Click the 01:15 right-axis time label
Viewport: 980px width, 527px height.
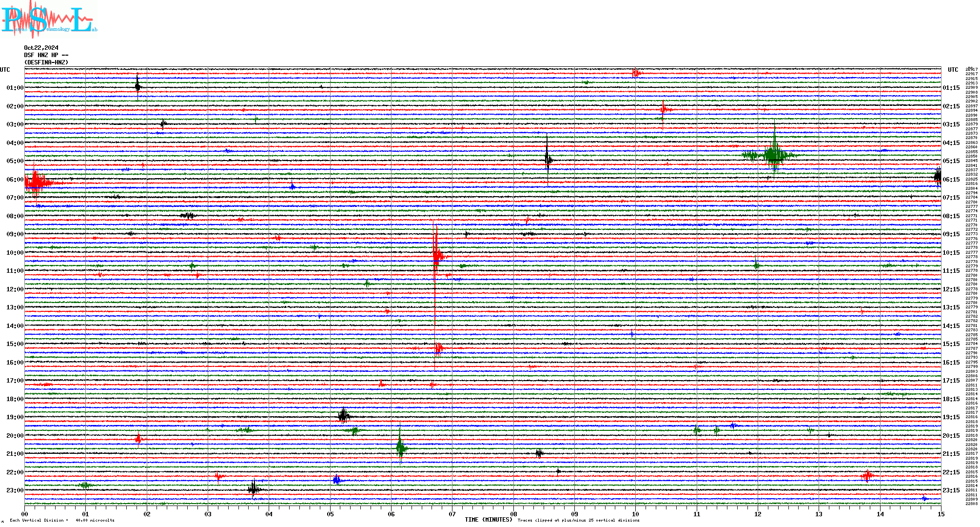point(951,88)
